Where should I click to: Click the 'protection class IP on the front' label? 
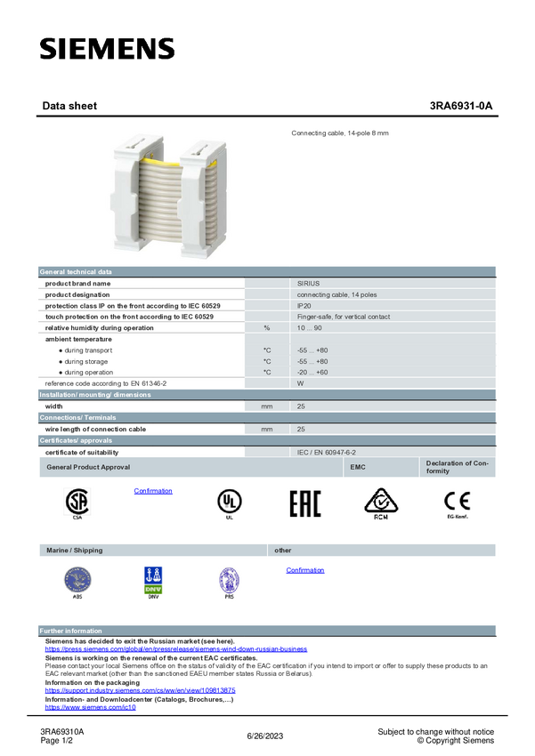(x=133, y=306)
